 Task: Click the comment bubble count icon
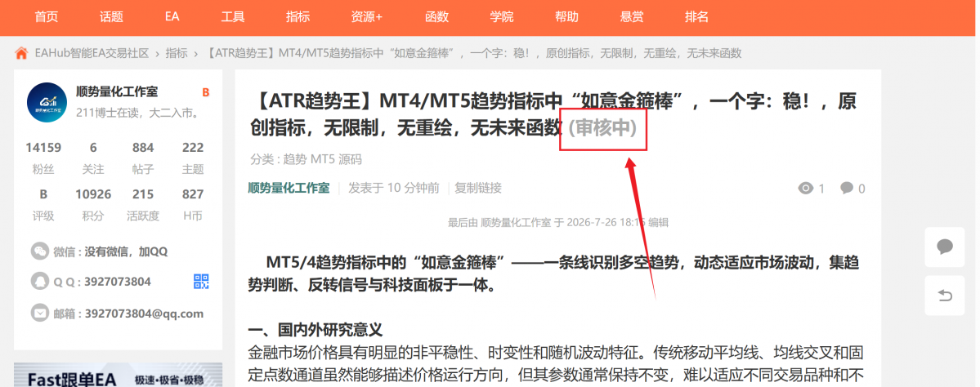tap(847, 188)
